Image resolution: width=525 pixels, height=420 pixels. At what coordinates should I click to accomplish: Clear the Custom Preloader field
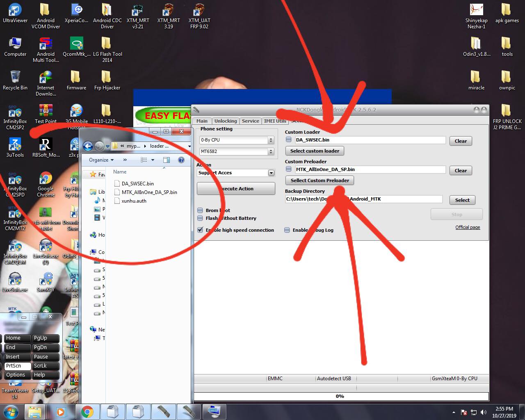click(461, 171)
